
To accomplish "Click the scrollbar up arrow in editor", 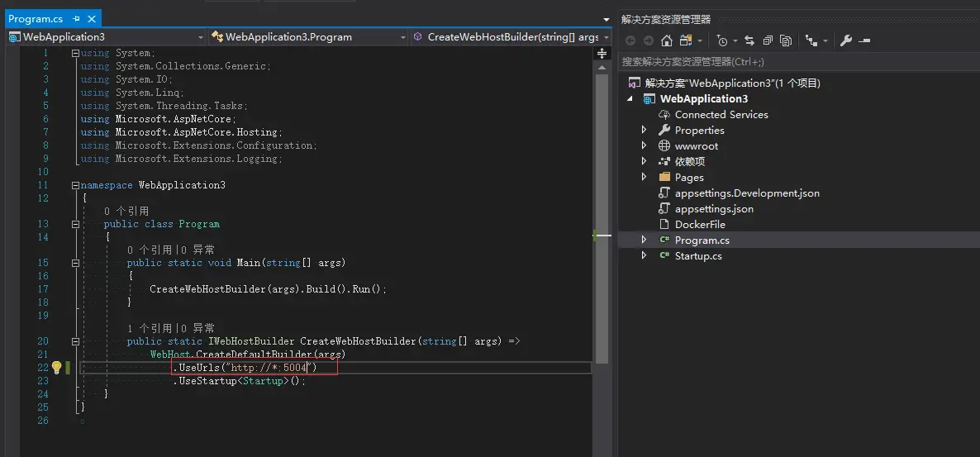I will point(602,68).
